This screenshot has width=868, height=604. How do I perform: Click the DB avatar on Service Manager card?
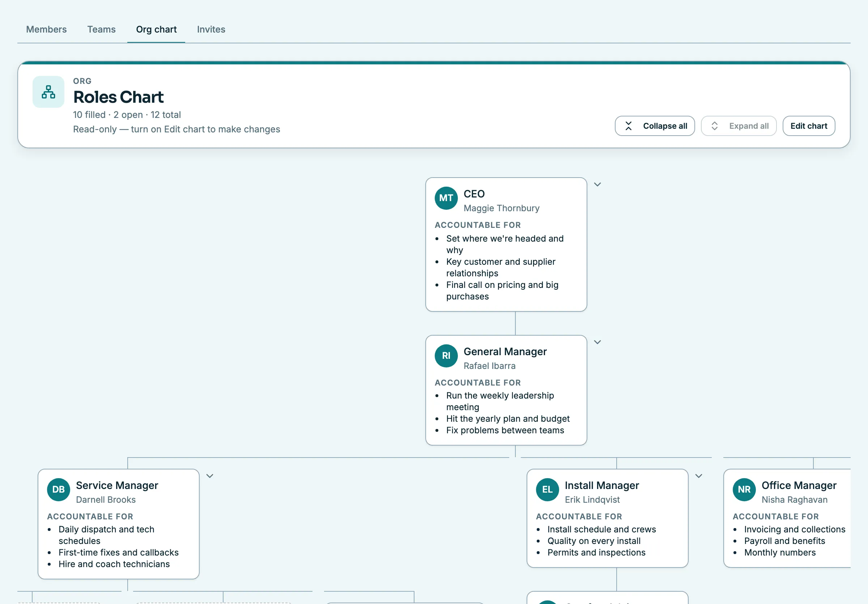(x=58, y=489)
